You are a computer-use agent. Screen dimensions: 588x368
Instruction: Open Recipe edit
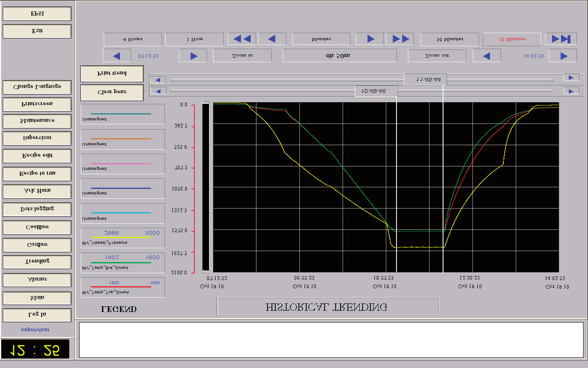(x=37, y=156)
